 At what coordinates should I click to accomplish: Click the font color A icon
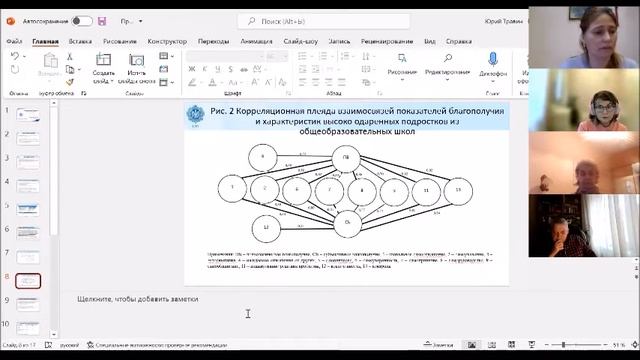point(212,82)
